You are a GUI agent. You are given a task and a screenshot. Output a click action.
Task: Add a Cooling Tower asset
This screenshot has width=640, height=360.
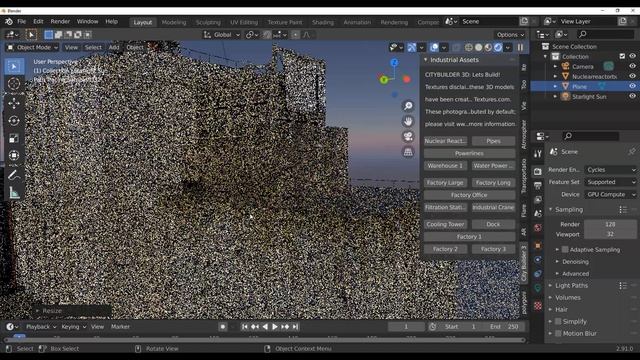pos(445,224)
